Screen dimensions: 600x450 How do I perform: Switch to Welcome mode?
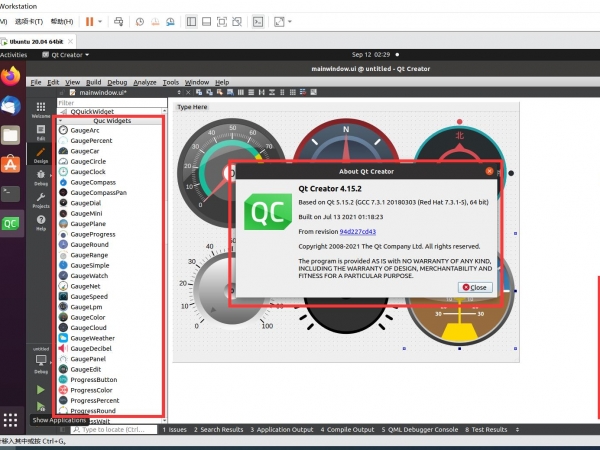tap(41, 109)
